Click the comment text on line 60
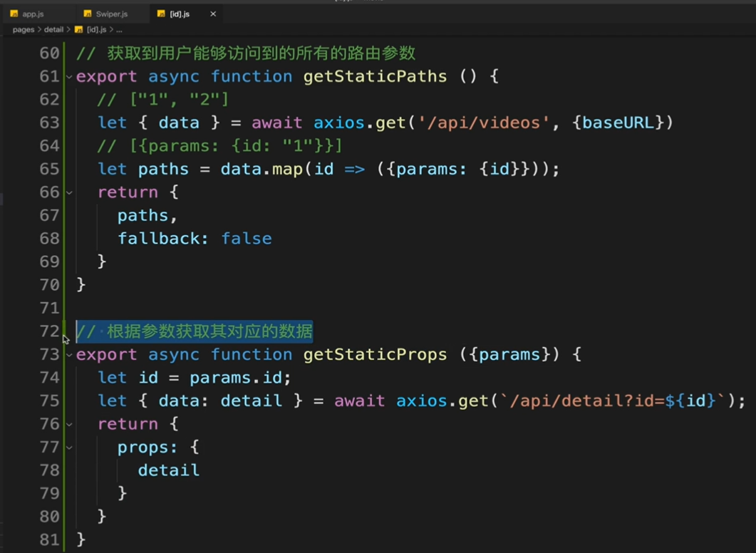This screenshot has height=553, width=756. tap(246, 53)
